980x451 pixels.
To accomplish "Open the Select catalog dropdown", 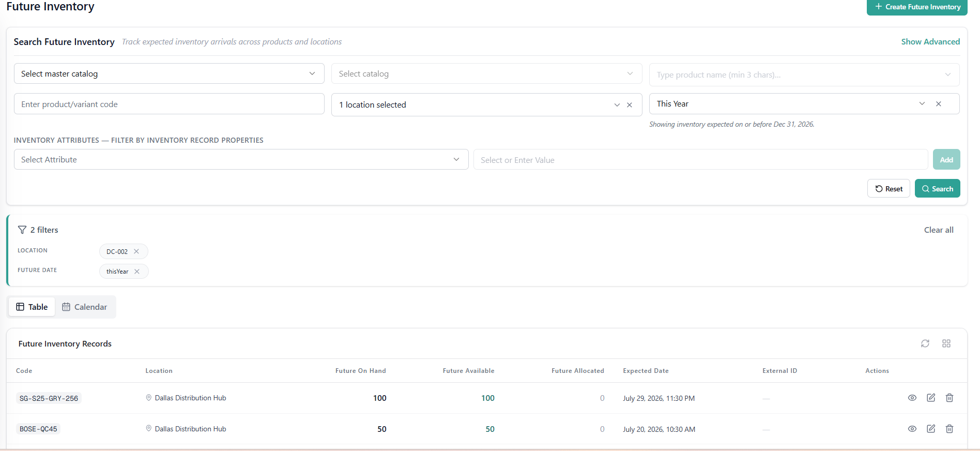I will 486,73.
